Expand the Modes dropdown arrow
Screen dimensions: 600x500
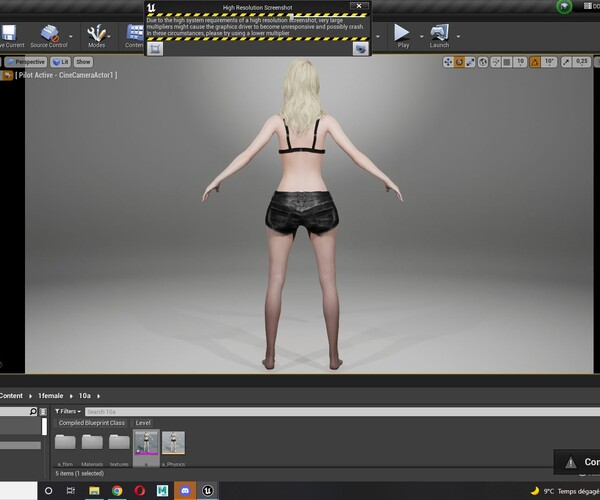click(109, 36)
